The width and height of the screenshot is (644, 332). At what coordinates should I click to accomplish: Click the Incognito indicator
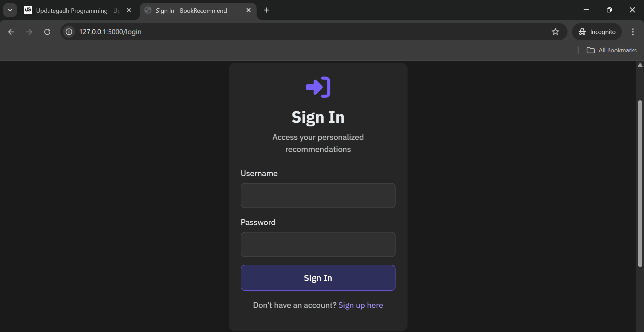tap(597, 32)
